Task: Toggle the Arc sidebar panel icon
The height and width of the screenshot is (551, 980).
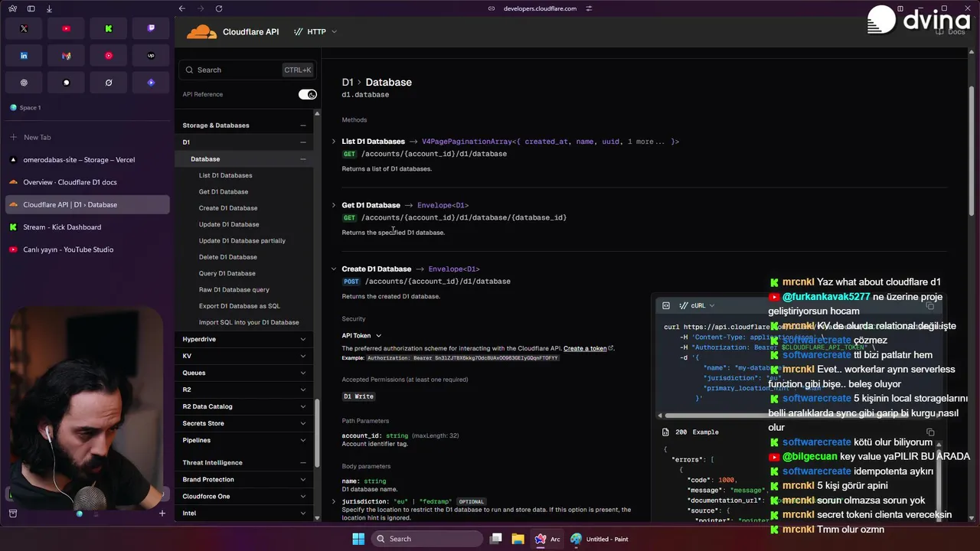Action: click(x=31, y=8)
